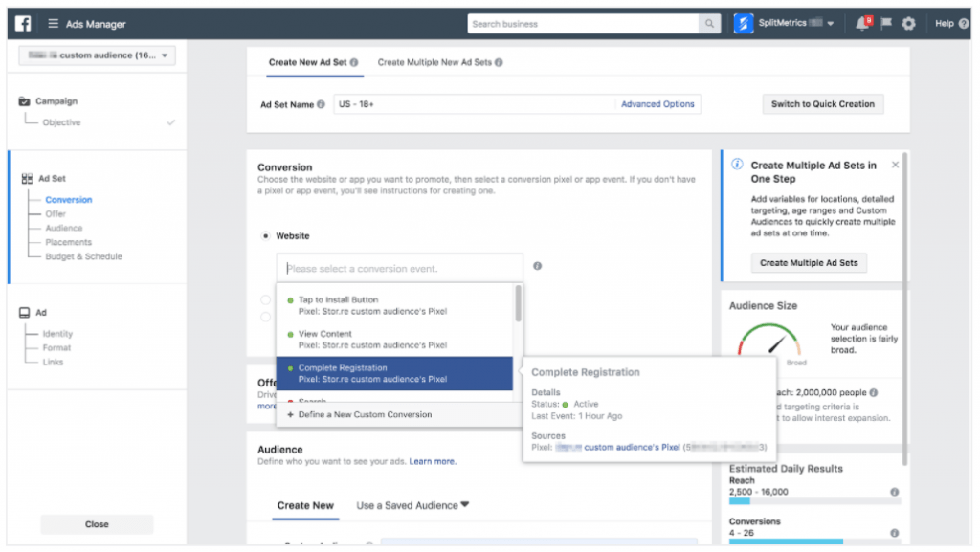The height and width of the screenshot is (552, 980).
Task: Open the notifications bell icon
Action: click(x=860, y=23)
